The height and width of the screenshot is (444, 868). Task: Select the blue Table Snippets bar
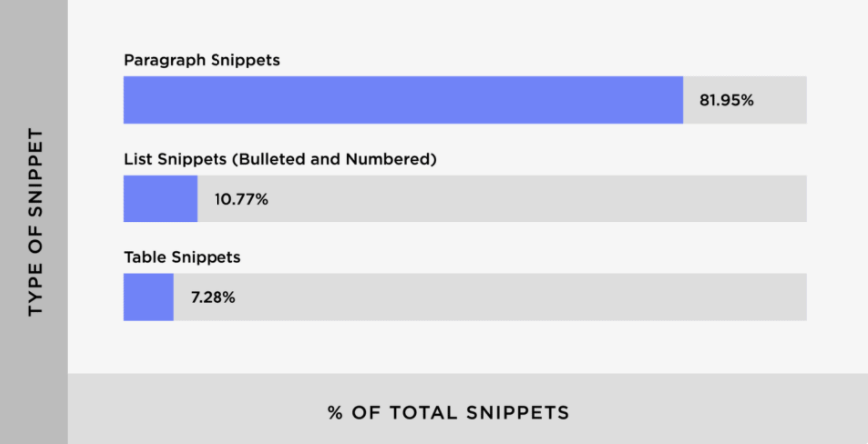[x=148, y=297]
